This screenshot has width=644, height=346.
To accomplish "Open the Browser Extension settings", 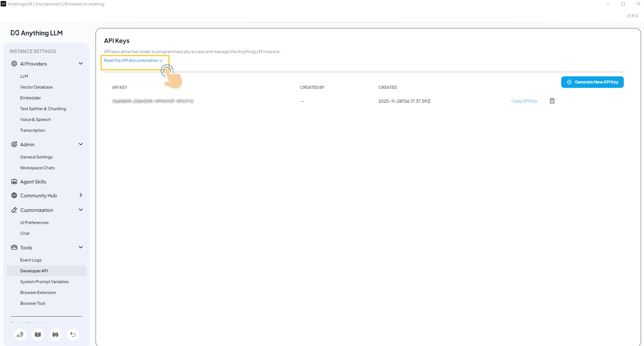I will click(38, 292).
